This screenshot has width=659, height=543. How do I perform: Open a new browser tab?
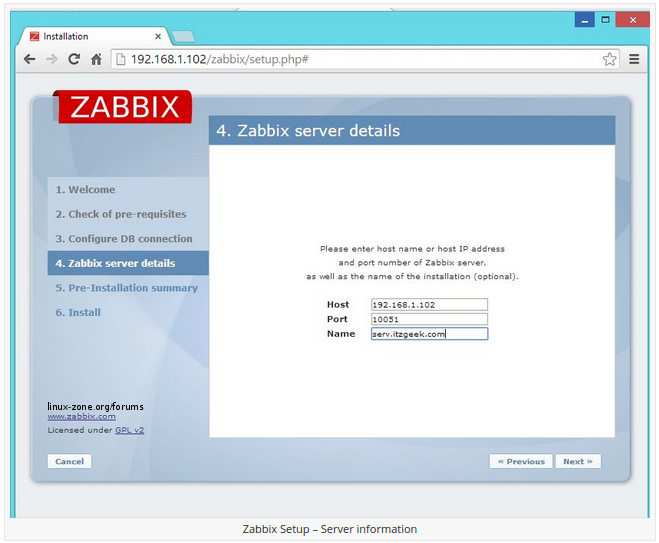click(183, 36)
